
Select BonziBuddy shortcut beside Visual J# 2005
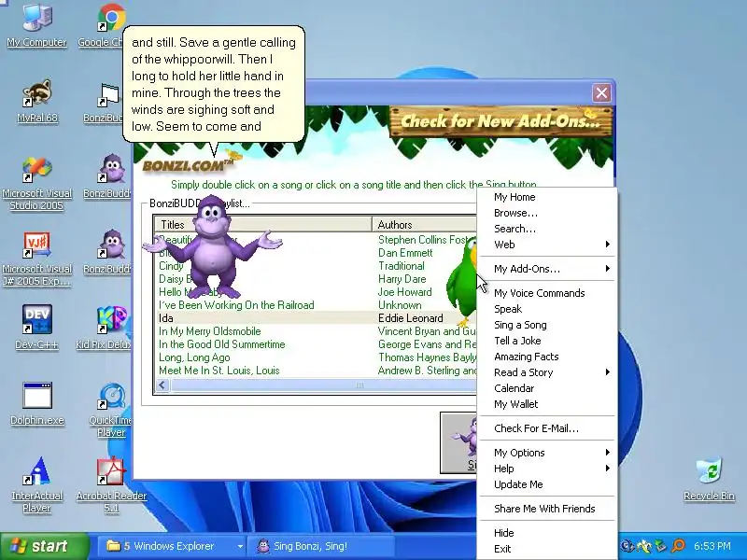tap(111, 245)
